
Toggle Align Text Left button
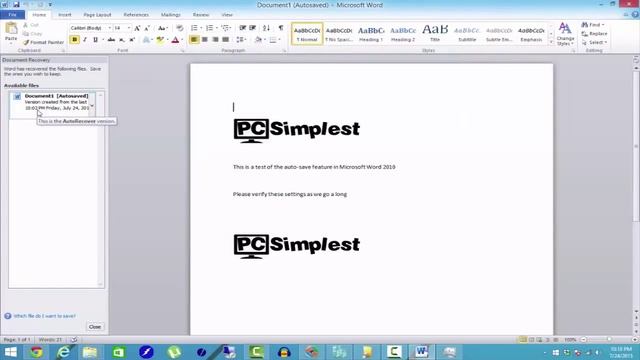(x=194, y=40)
